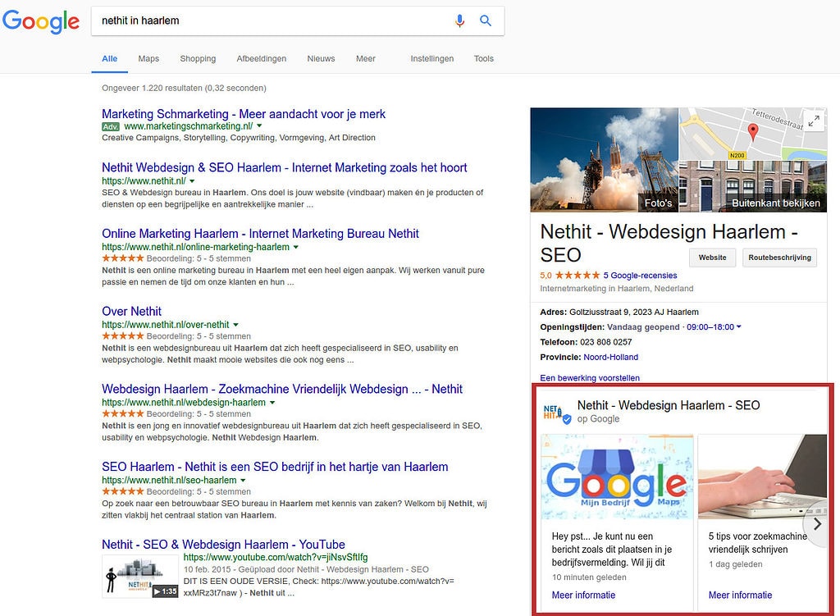Click Een bewerking voorstellen link
This screenshot has height=616, width=840.
tap(590, 377)
